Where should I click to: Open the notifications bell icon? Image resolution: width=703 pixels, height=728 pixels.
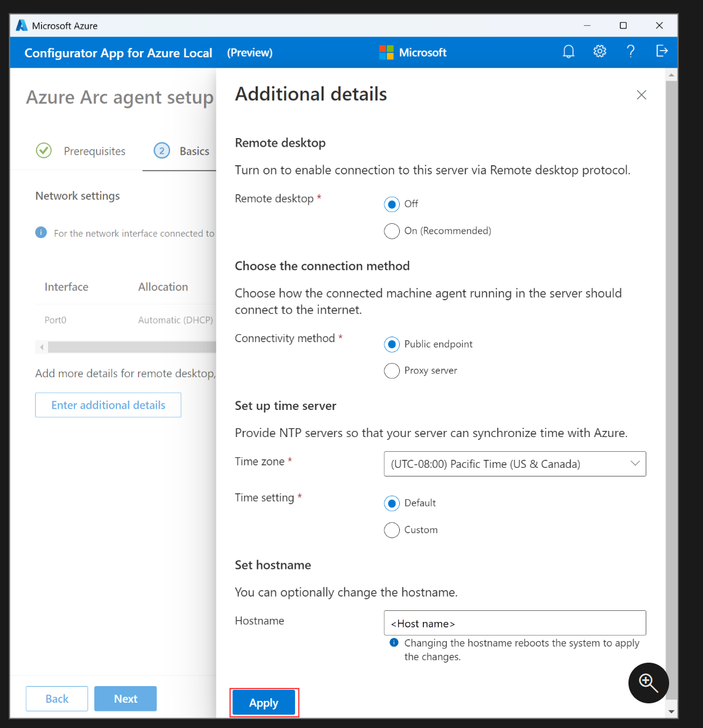pos(569,52)
